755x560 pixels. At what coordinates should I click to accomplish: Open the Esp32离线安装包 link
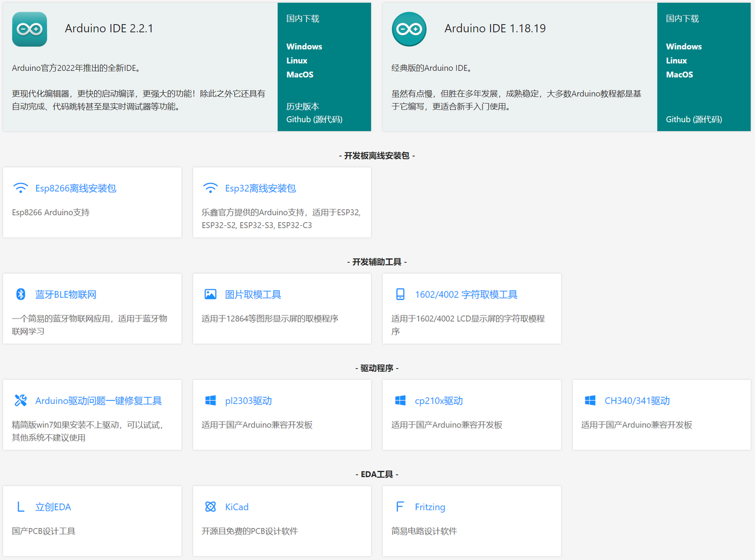(x=261, y=188)
